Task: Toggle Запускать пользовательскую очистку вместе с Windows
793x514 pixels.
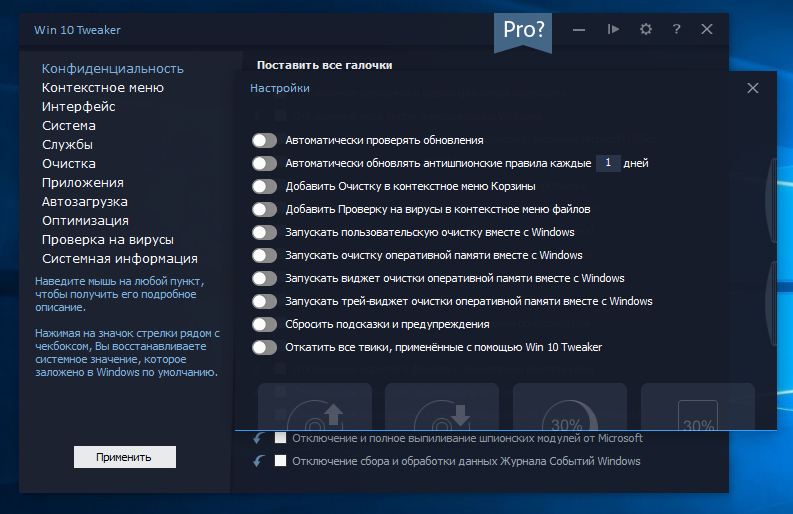Action: pyautogui.click(x=265, y=233)
